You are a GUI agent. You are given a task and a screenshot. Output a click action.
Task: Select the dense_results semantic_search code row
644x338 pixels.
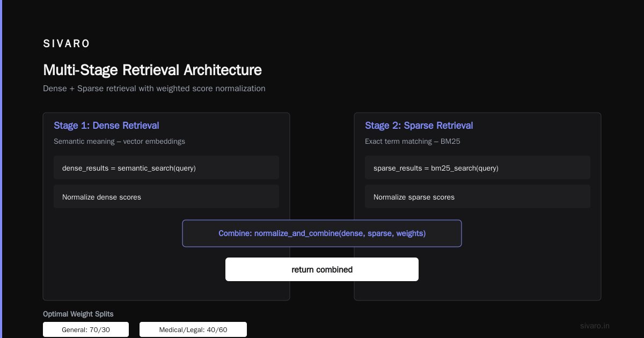tap(166, 167)
